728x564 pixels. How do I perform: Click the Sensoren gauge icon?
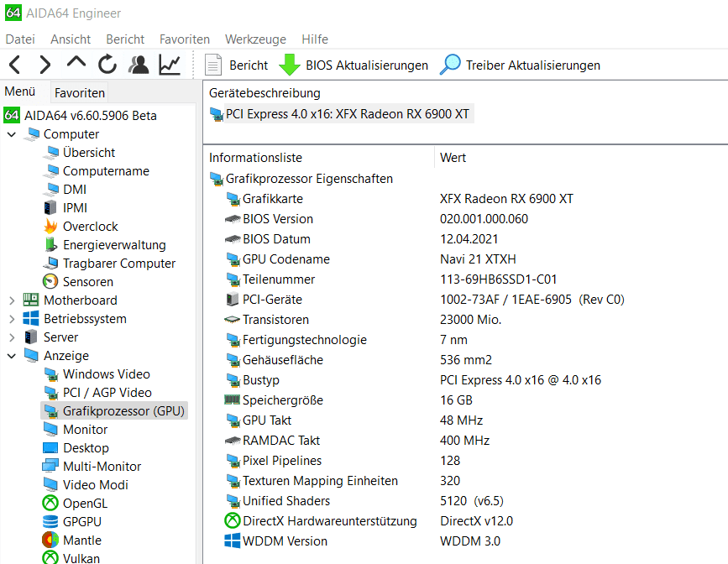click(x=50, y=281)
